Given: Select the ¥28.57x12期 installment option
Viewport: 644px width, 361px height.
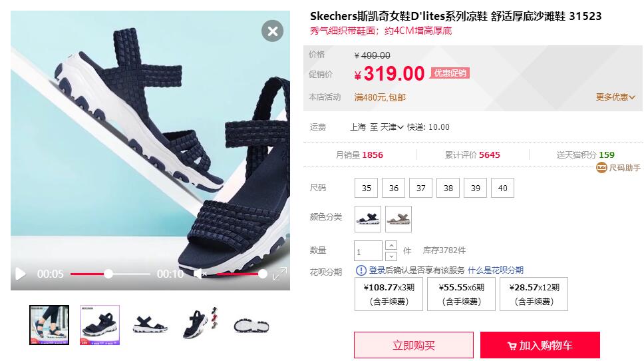Looking at the screenshot, I should click(534, 294).
